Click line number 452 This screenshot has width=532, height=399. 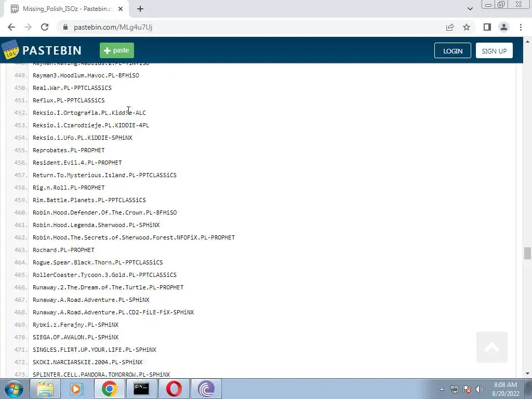(x=21, y=113)
